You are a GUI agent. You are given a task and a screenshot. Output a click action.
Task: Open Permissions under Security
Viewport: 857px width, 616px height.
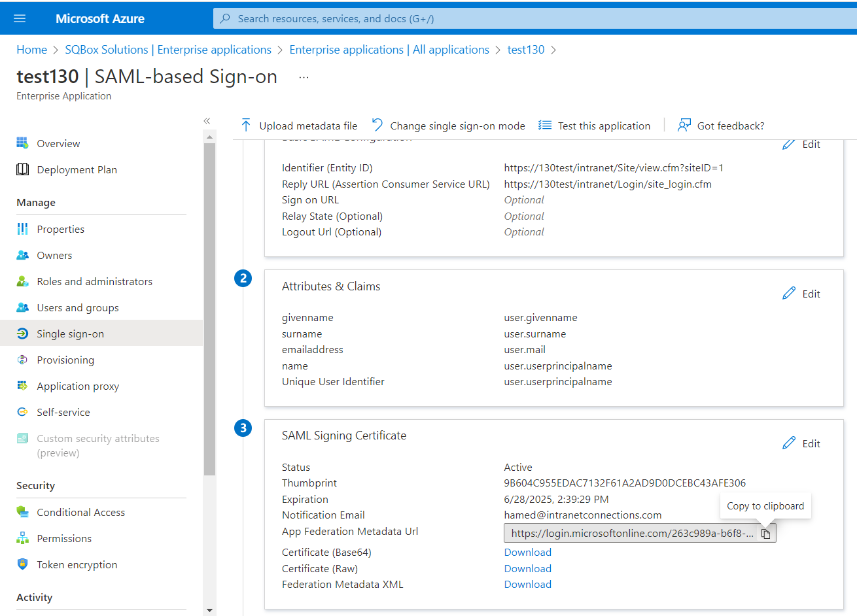[64, 538]
